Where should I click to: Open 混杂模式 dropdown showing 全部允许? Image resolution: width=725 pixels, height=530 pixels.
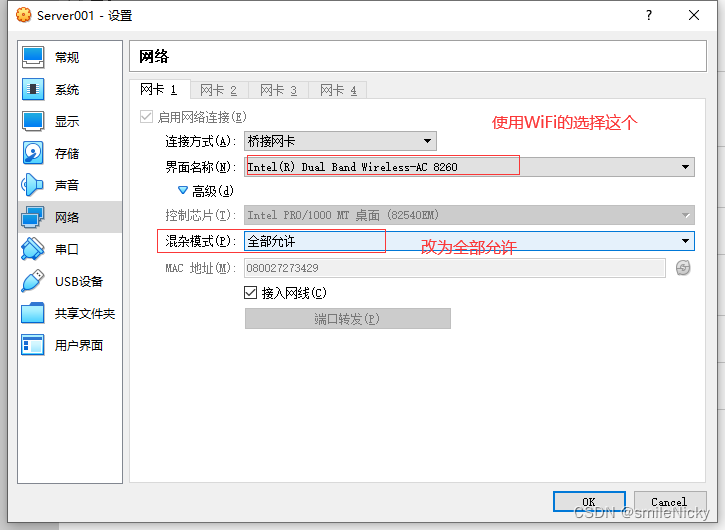point(469,241)
